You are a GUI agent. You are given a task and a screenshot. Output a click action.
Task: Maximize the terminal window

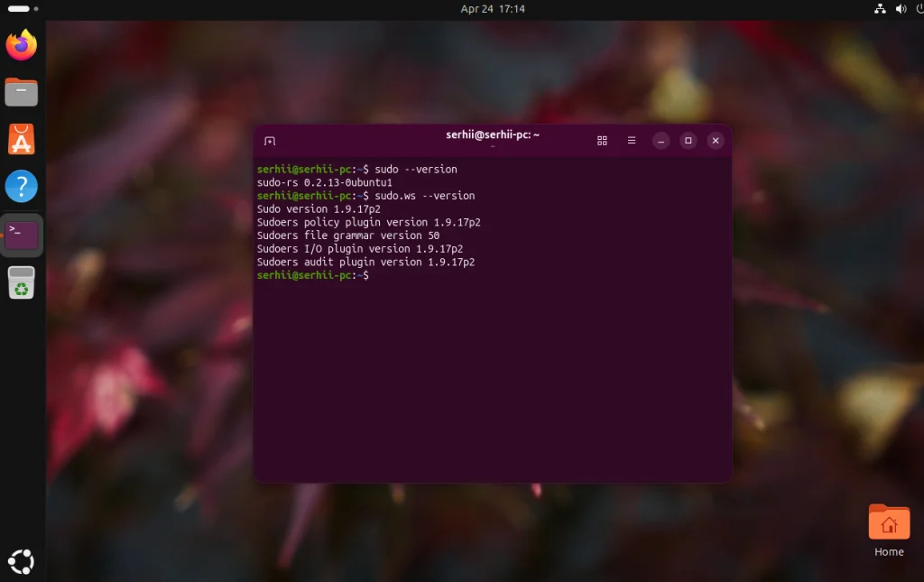coord(688,140)
